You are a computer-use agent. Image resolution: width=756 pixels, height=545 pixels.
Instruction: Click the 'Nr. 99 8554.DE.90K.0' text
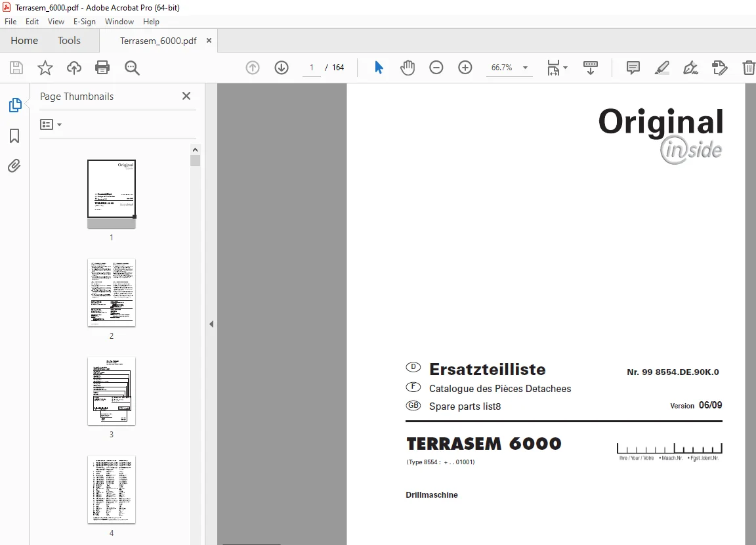pyautogui.click(x=673, y=372)
